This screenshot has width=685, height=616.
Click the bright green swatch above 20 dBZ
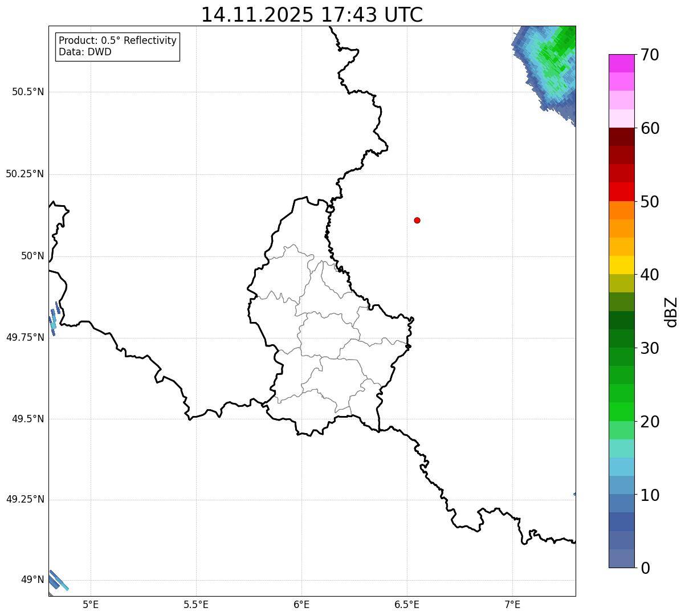coord(622,411)
